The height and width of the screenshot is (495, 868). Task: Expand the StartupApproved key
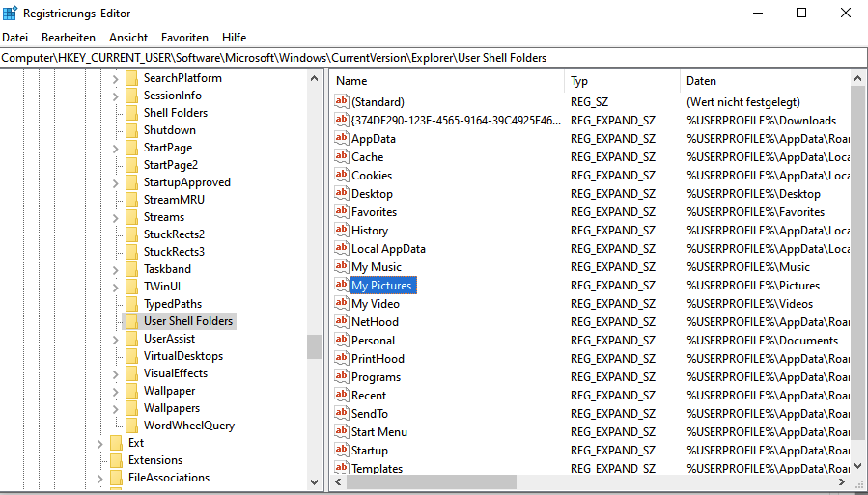point(115,182)
